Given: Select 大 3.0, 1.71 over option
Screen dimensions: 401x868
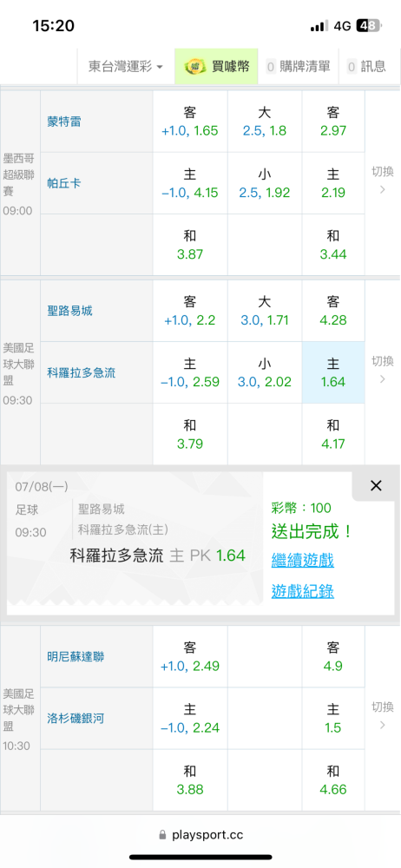Looking at the screenshot, I should pos(264,311).
